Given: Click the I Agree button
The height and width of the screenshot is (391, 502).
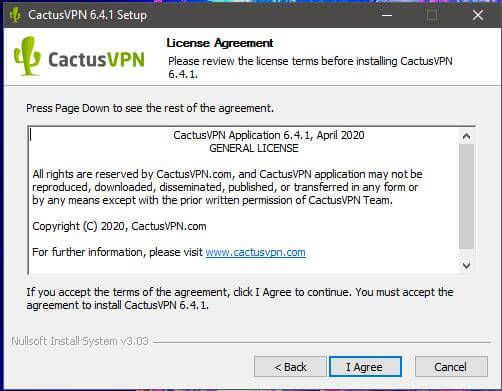Looking at the screenshot, I should (x=365, y=367).
